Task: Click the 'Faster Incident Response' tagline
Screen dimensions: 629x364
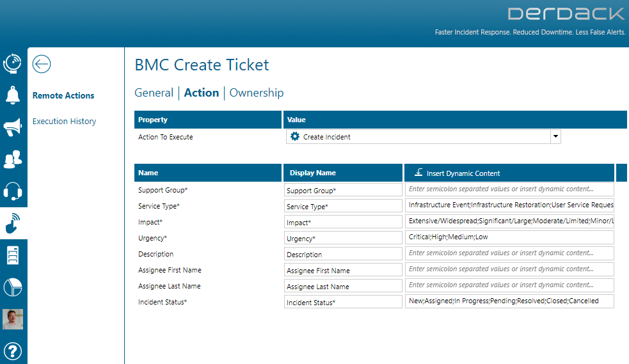Action: (530, 32)
